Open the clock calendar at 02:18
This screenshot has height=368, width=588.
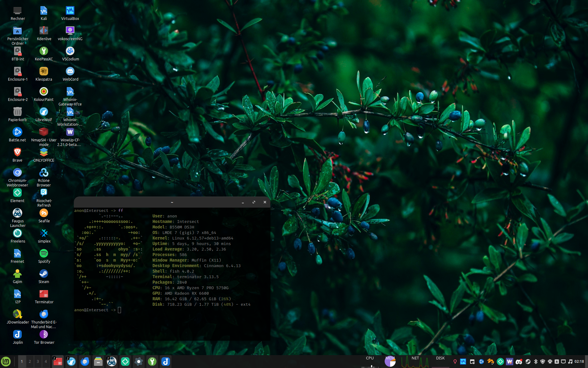pos(579,362)
